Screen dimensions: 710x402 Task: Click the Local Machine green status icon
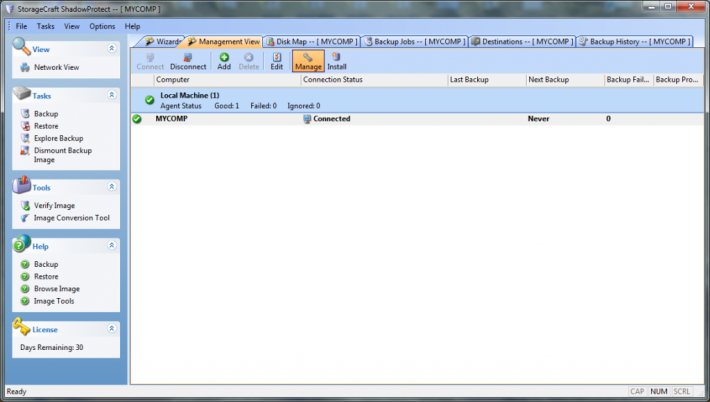[149, 100]
